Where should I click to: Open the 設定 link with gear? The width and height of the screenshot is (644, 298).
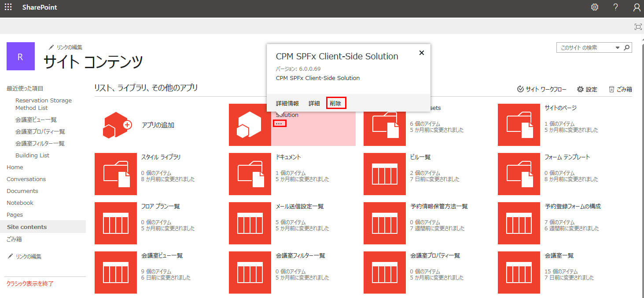point(587,89)
